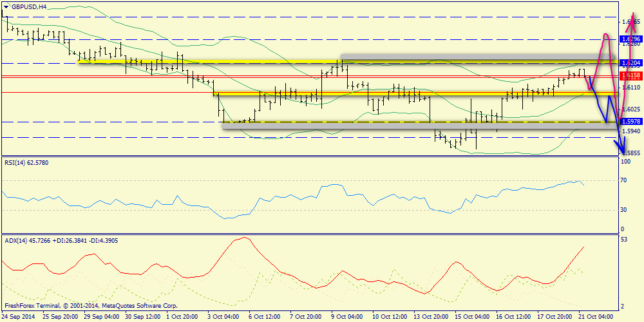644x322 pixels.
Task: Click the 1.6025 price axis label
Action: [x=632, y=109]
